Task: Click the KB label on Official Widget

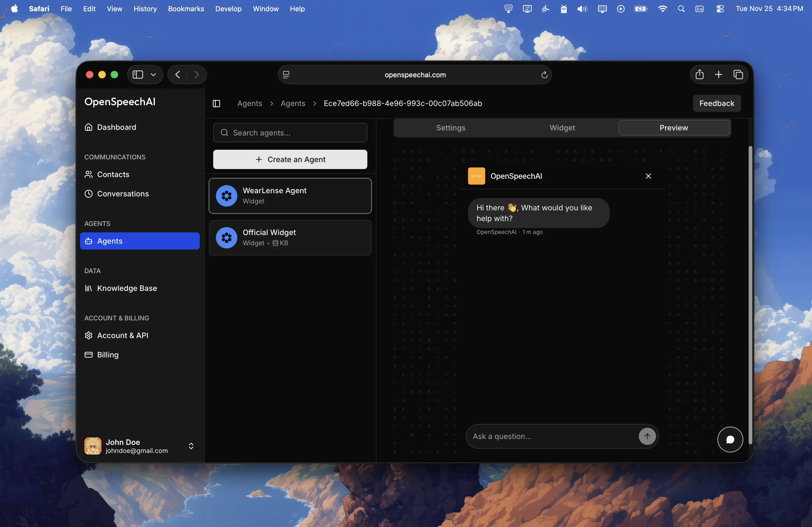Action: pos(280,243)
